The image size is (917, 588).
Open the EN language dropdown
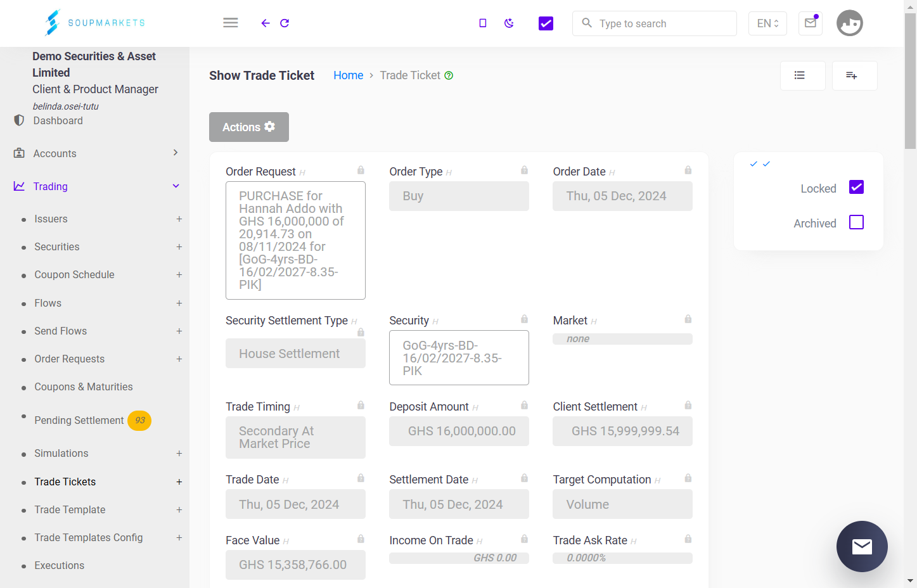point(767,23)
